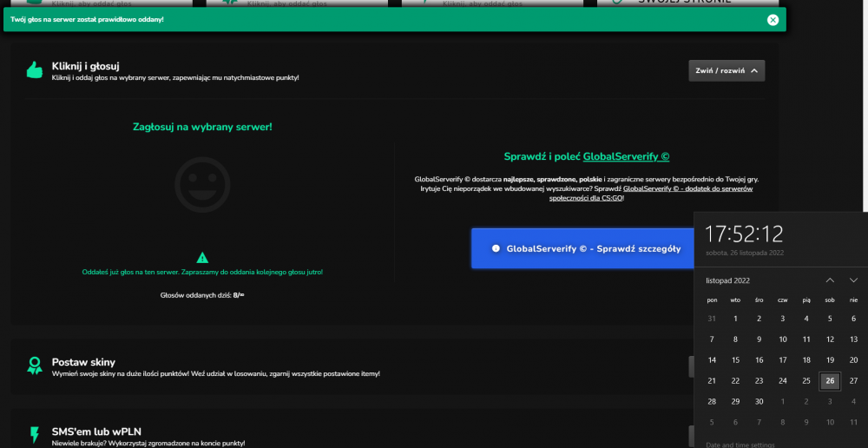Click Głosów oddanych dziś counter text
This screenshot has height=448, width=868.
click(202, 295)
